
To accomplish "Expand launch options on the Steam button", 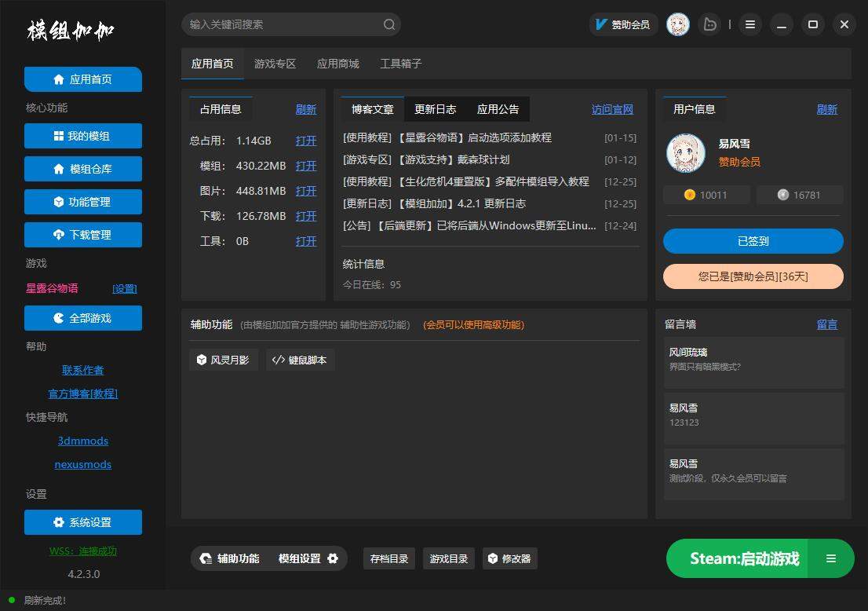I will 831,558.
